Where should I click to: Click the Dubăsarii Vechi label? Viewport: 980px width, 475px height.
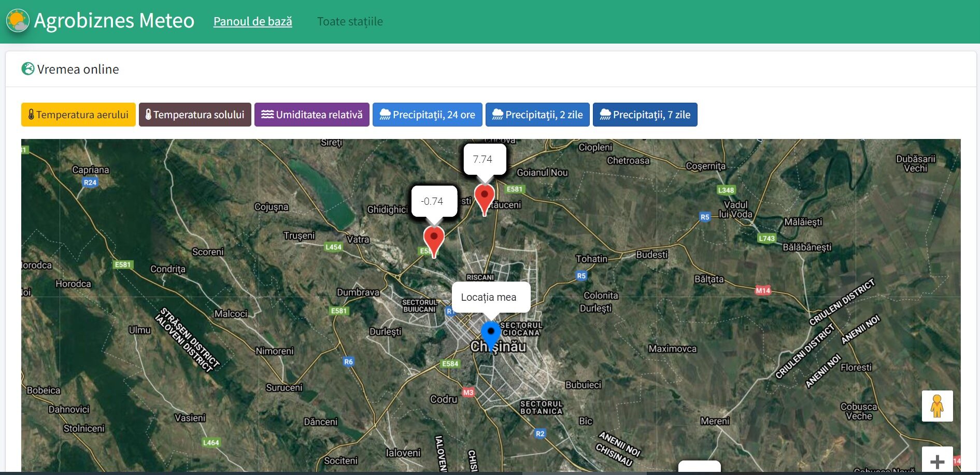pyautogui.click(x=916, y=163)
